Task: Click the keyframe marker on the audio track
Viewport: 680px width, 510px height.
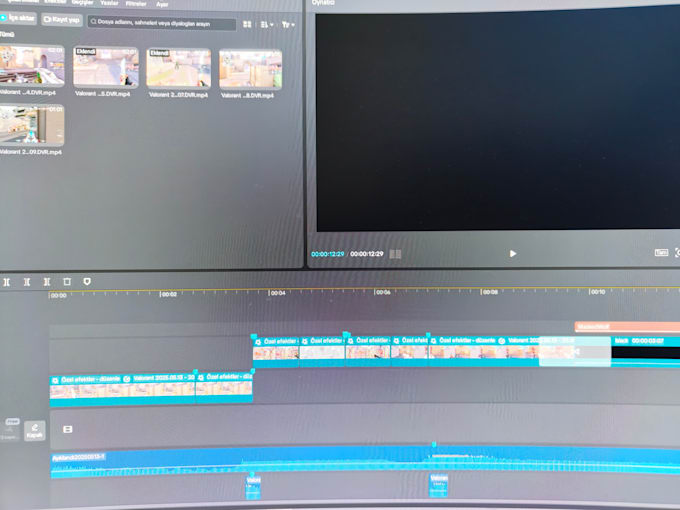Action: point(434,445)
